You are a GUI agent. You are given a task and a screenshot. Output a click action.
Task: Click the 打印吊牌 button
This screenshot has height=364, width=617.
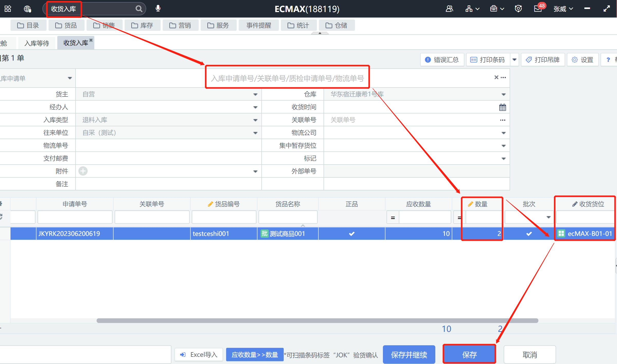[543, 60]
